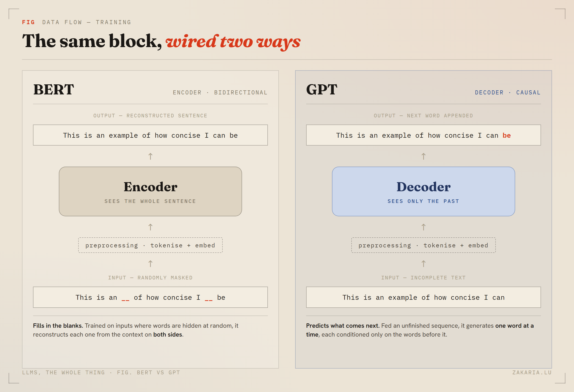
Task: Click 'SEES THE WHOLE SENTENCE' caption
Action: [150, 201]
